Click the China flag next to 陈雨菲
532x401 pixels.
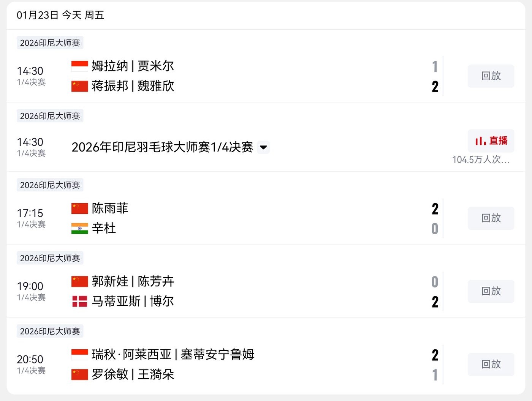[80, 208]
